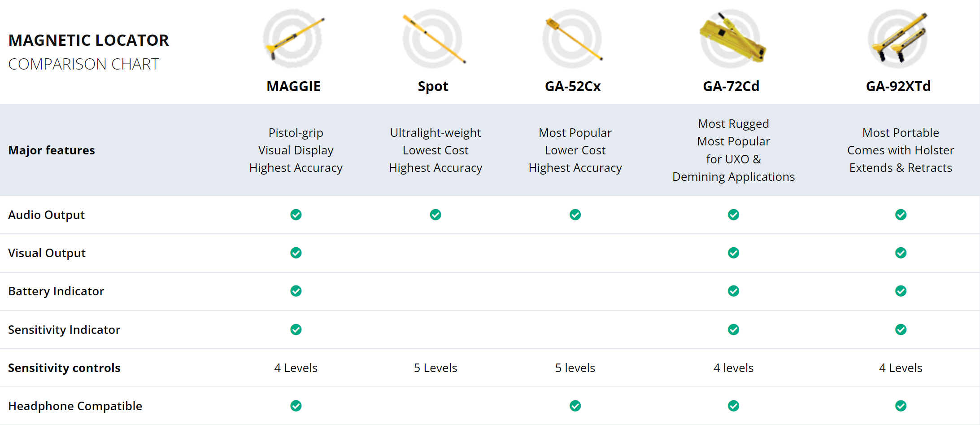Viewport: 980px width, 425px height.
Task: Click the GA-92XTd locator product image
Action: tap(898, 39)
